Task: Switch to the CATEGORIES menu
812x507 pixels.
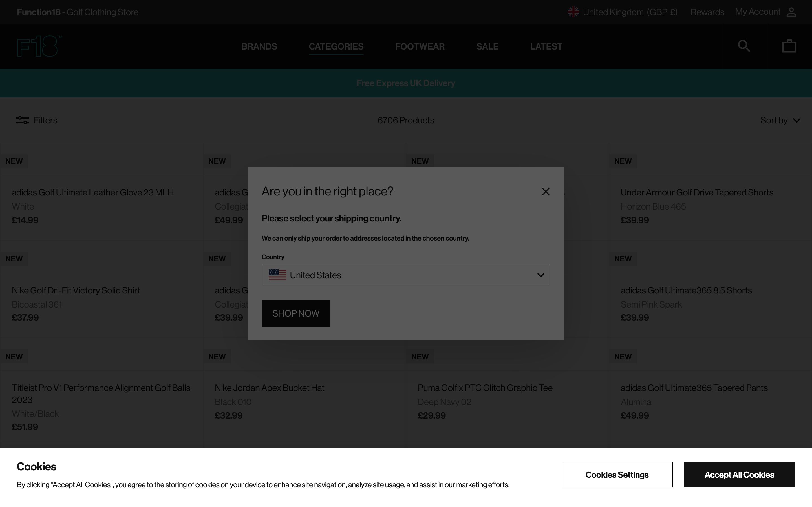Action: tap(336, 46)
